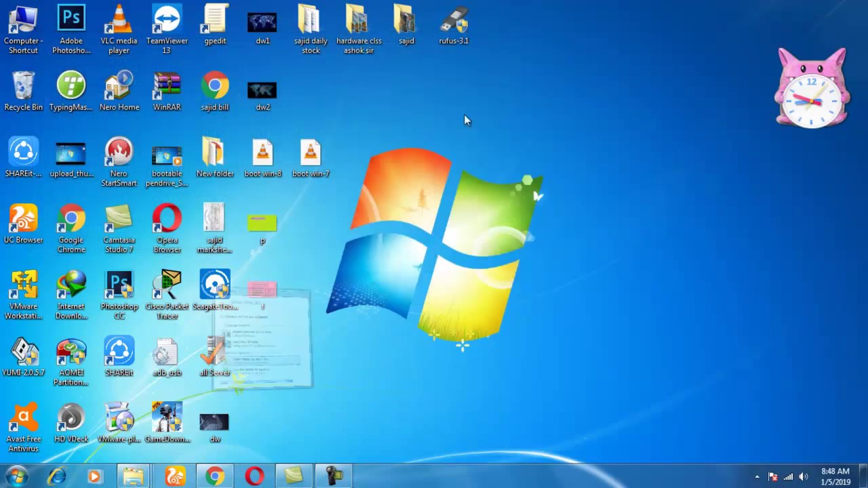Open the Nero Home desktop shortcut
The width and height of the screenshot is (868, 488).
119,91
